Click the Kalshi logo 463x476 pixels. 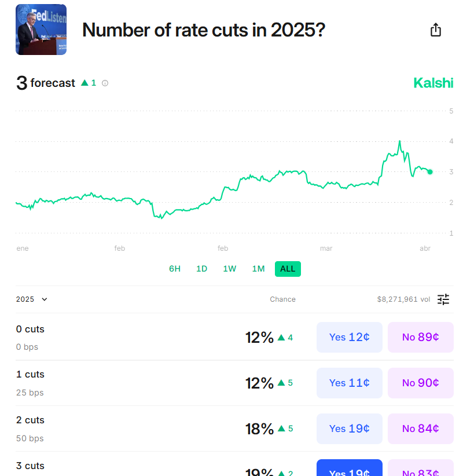click(433, 83)
